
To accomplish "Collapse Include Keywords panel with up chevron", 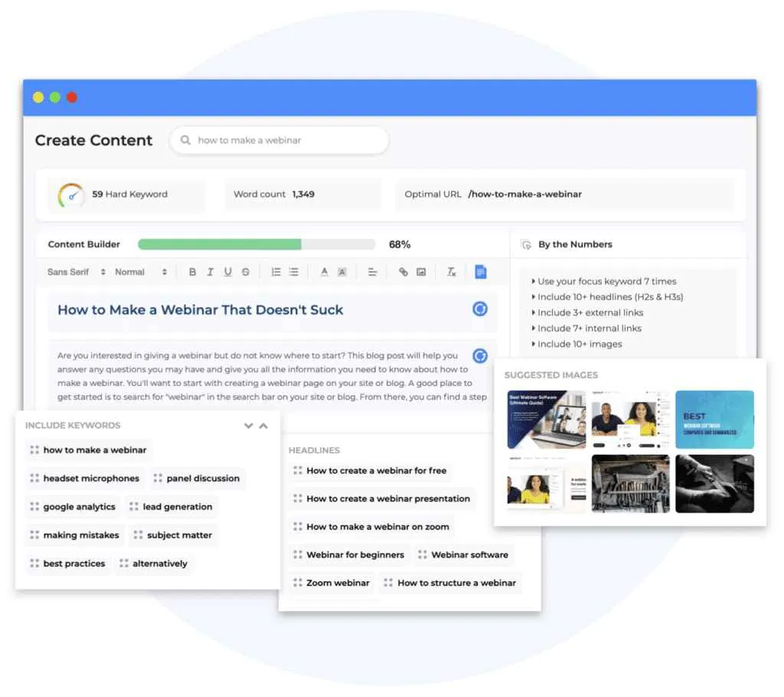I will click(263, 426).
